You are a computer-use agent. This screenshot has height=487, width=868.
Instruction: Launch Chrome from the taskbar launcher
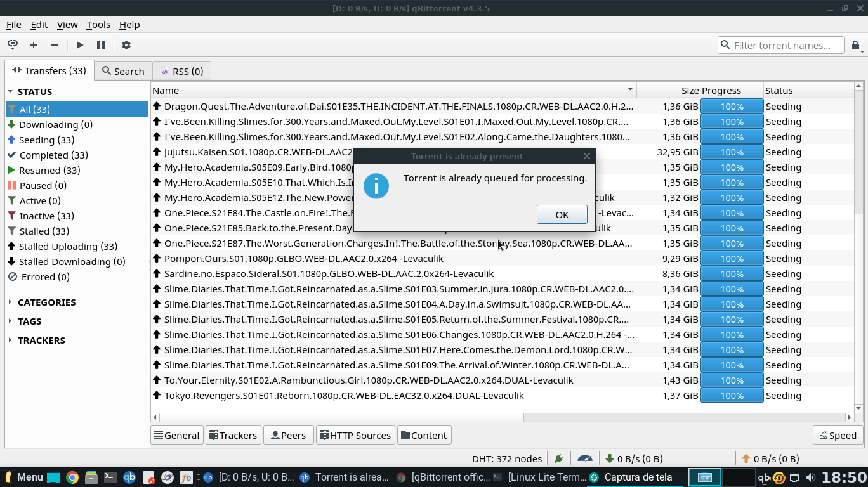coord(72,477)
